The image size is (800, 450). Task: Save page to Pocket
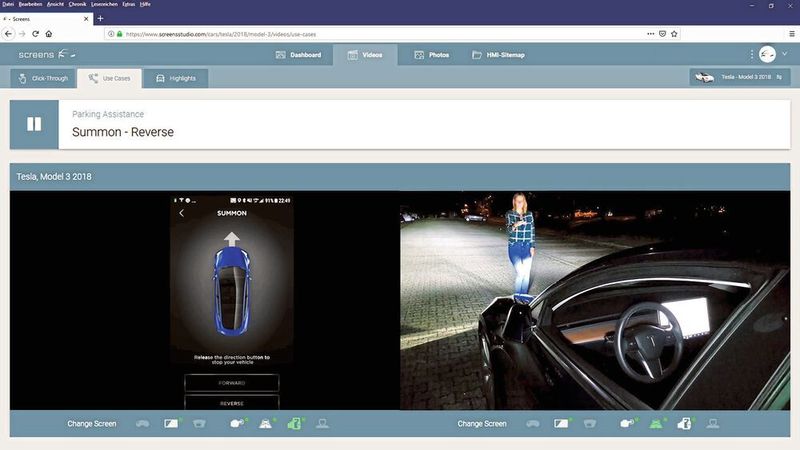662,34
